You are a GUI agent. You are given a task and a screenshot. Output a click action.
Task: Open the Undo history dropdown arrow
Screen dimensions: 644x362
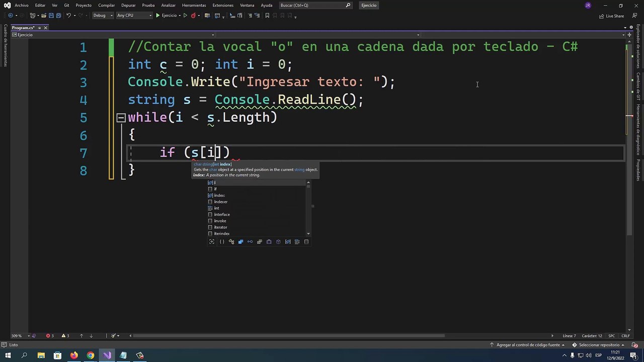point(74,16)
